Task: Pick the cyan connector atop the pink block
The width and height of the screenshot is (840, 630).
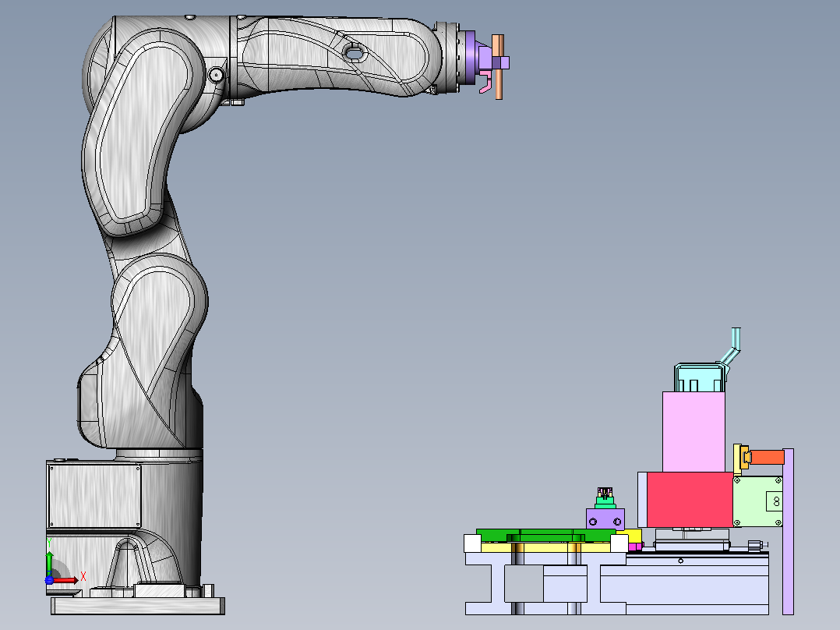Action: [701, 377]
